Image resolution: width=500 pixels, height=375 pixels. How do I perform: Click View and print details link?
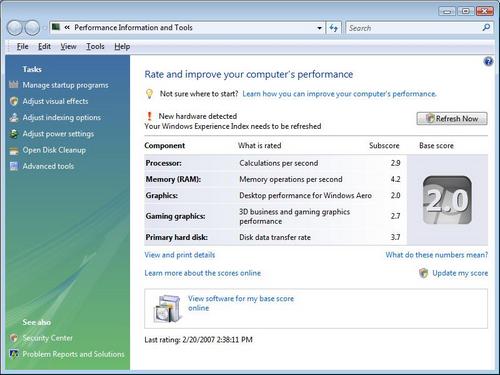pyautogui.click(x=180, y=255)
